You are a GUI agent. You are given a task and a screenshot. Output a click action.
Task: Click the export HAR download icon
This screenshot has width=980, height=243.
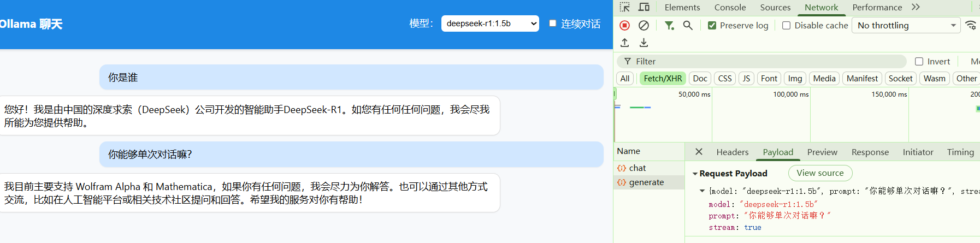pos(644,43)
